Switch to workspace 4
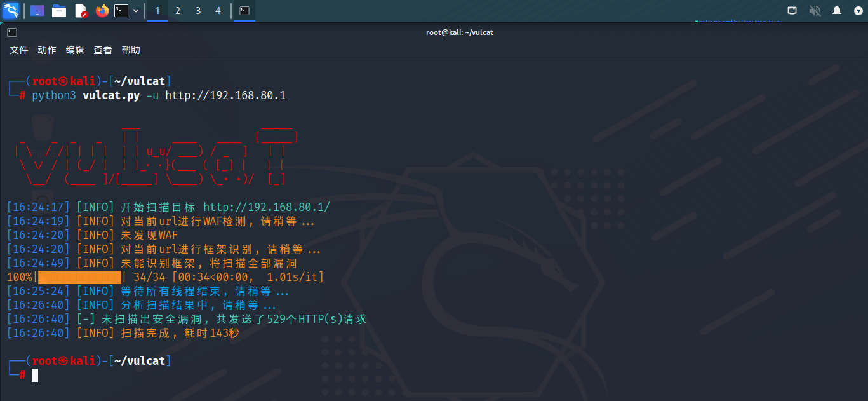This screenshot has width=868, height=401. (218, 10)
